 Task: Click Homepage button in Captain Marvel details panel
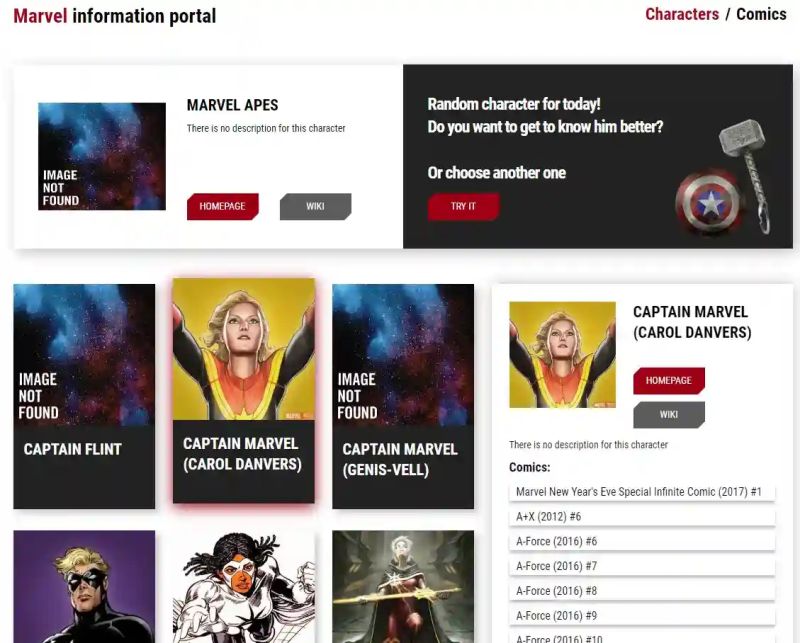coord(669,381)
